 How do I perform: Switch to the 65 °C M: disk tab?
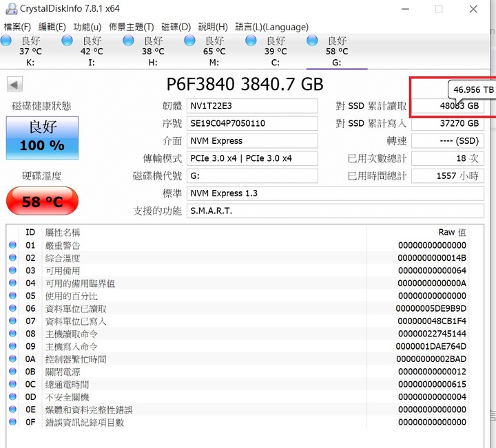214,51
